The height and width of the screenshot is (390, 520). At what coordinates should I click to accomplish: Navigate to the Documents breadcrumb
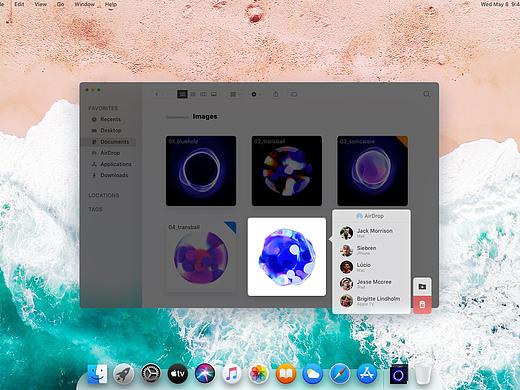tap(177, 117)
